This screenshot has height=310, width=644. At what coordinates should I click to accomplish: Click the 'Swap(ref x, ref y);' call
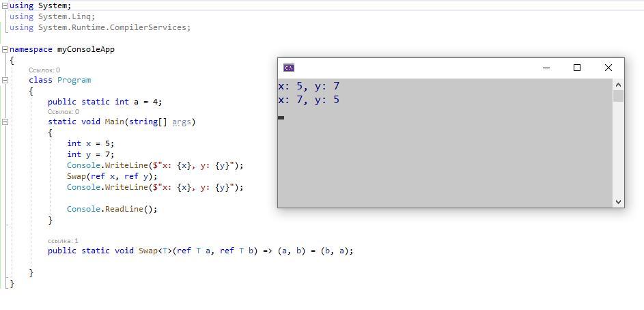(112, 176)
